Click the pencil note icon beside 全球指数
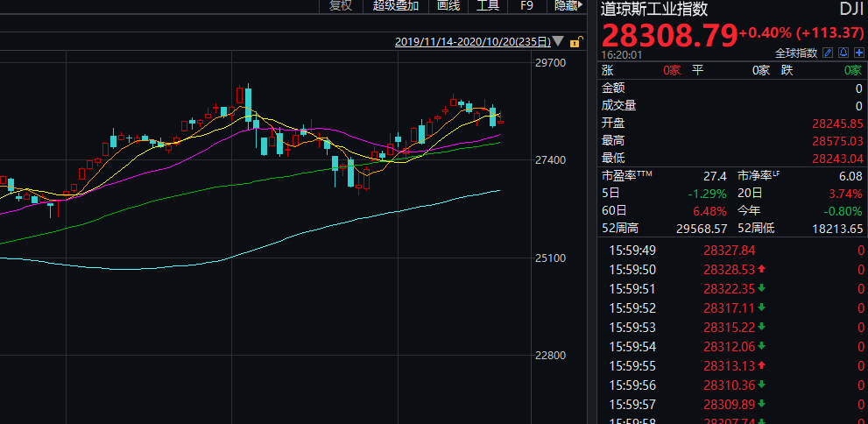This screenshot has width=868, height=424. pos(828,53)
